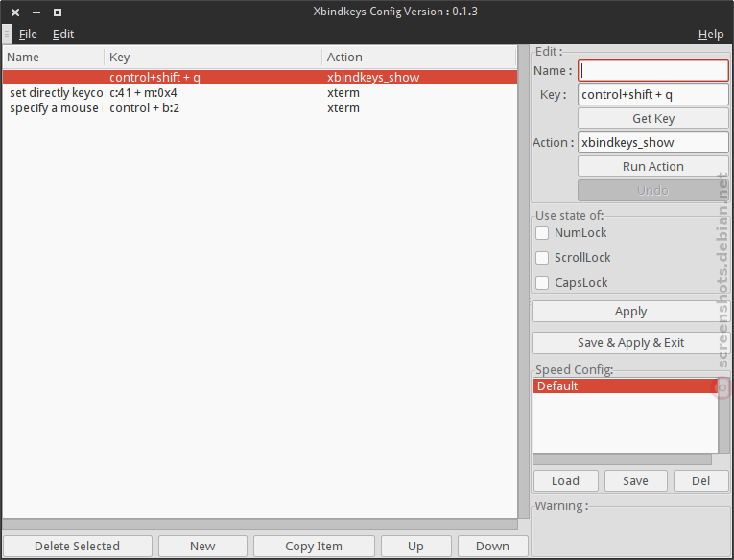Click the bindings list vertical scrollbar
This screenshot has height=560, width=734.
tap(523, 282)
